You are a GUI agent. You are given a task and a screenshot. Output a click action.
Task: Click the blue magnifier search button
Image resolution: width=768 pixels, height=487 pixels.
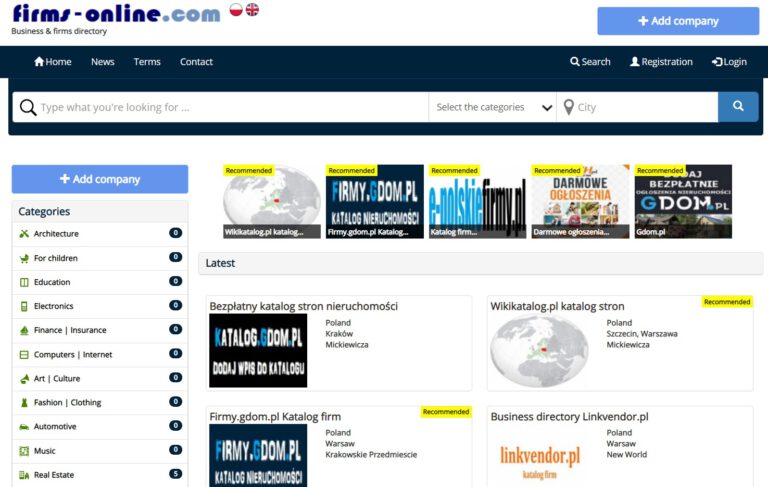pos(738,107)
